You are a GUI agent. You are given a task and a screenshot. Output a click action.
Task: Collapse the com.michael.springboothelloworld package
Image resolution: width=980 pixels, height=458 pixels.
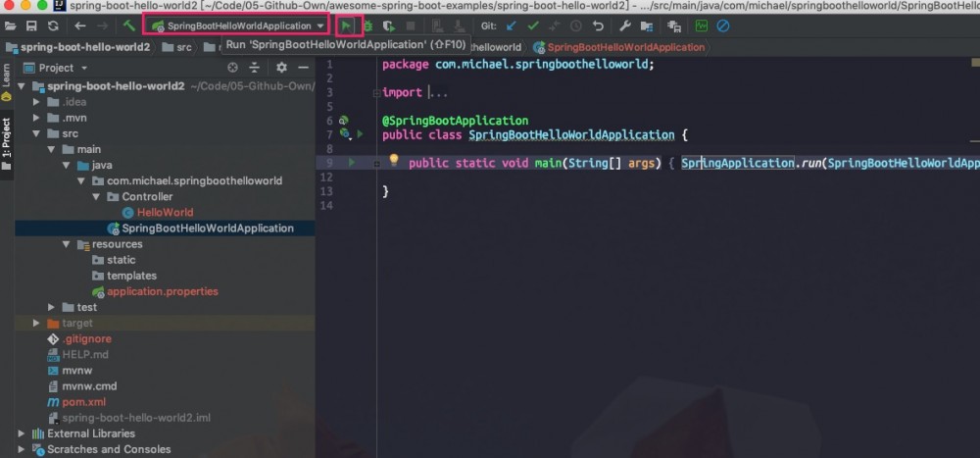tap(81, 180)
